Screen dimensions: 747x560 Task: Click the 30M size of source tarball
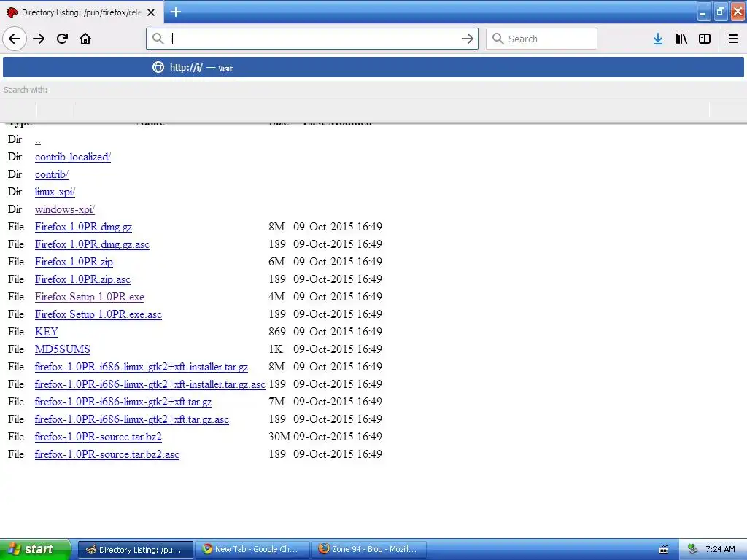279,437
